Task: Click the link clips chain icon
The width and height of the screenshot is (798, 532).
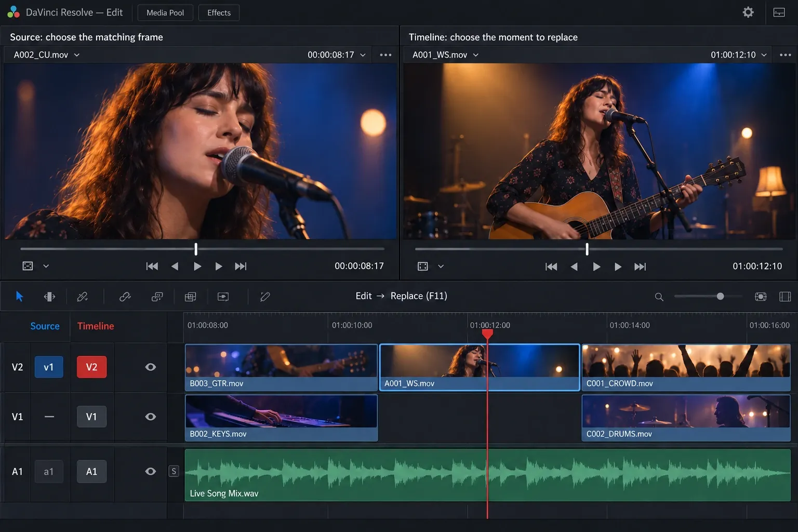Action: tap(125, 296)
